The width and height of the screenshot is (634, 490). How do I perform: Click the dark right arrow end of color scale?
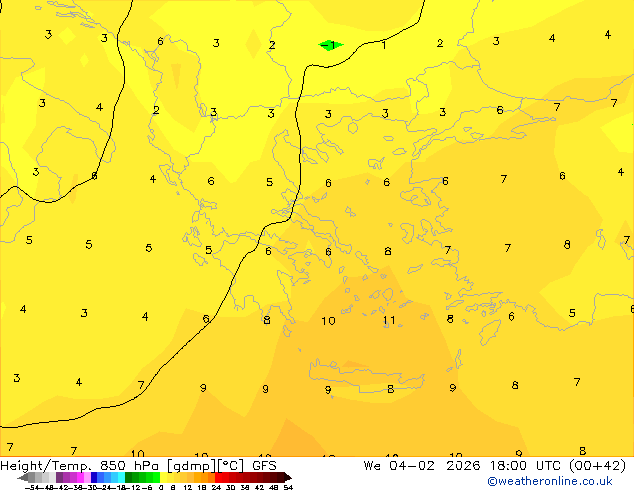[288, 478]
